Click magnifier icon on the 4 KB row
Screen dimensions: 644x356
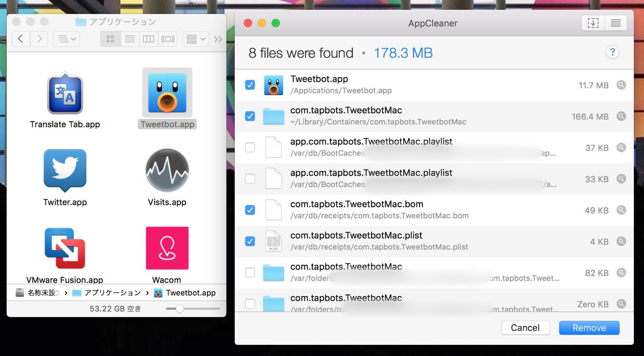(621, 242)
